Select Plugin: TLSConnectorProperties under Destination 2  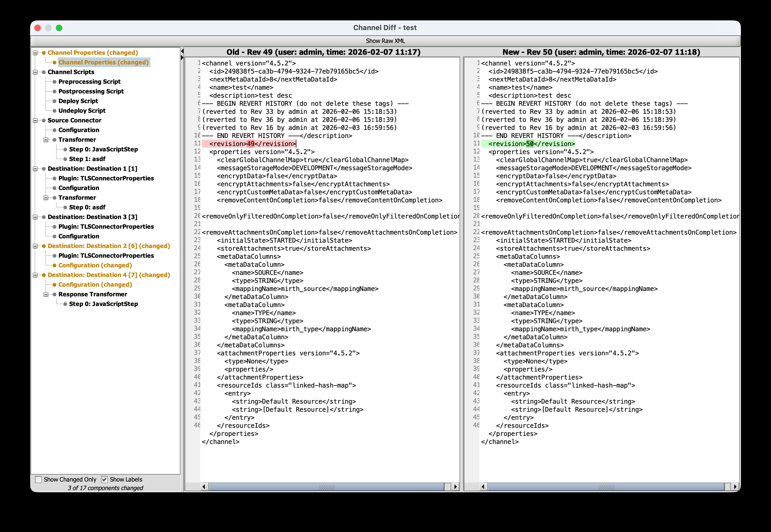(106, 256)
